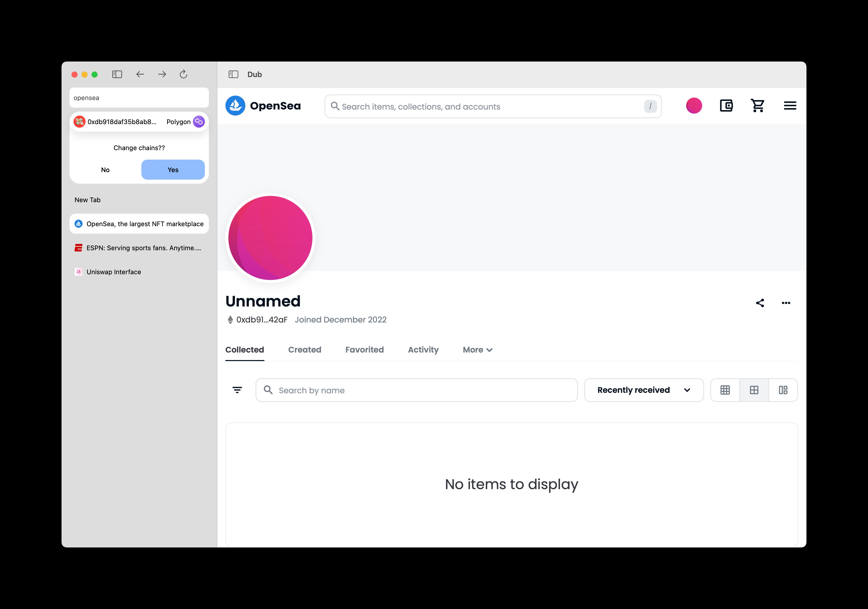Image resolution: width=868 pixels, height=609 pixels.
Task: Reload the page
Action: coord(183,74)
